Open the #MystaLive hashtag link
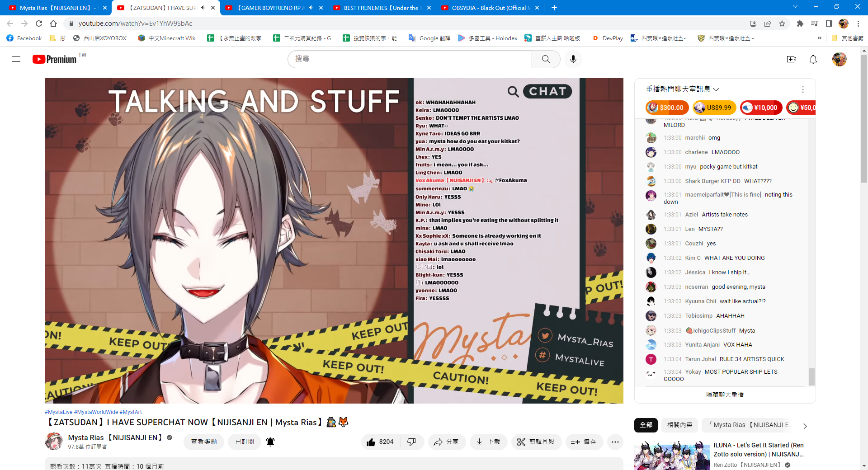Viewport: 868px width, 470px height. click(59, 412)
